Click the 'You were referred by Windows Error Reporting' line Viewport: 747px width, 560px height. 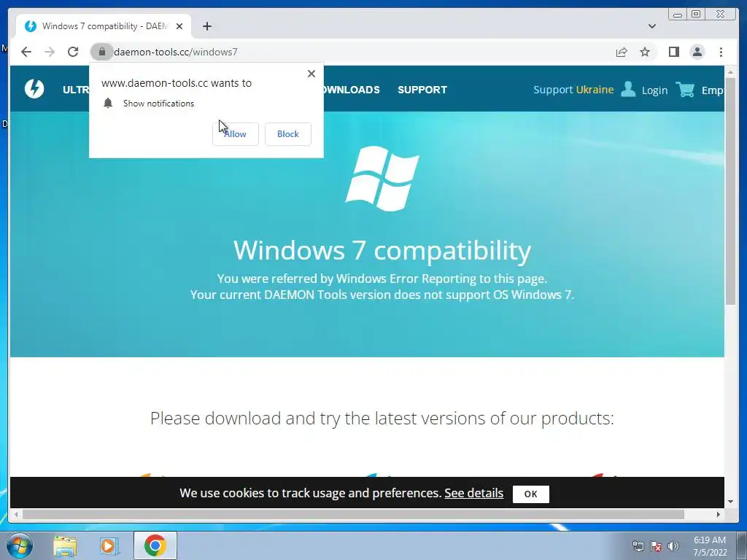(382, 279)
